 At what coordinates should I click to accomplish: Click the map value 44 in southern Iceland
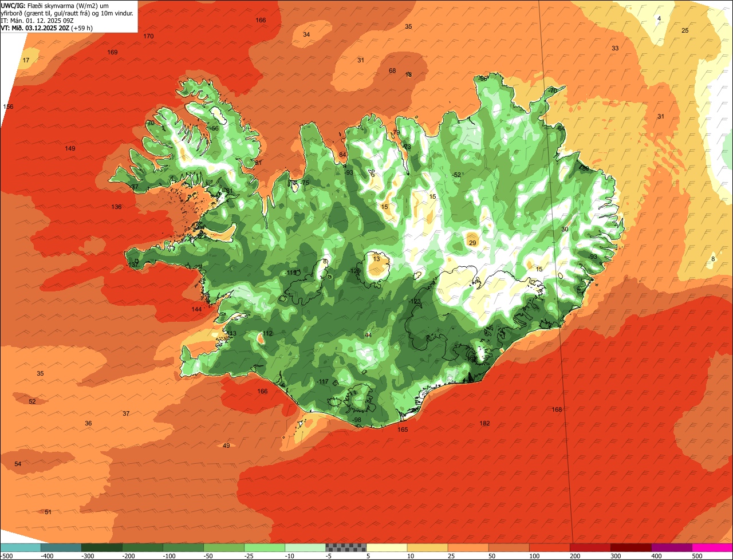click(x=368, y=335)
